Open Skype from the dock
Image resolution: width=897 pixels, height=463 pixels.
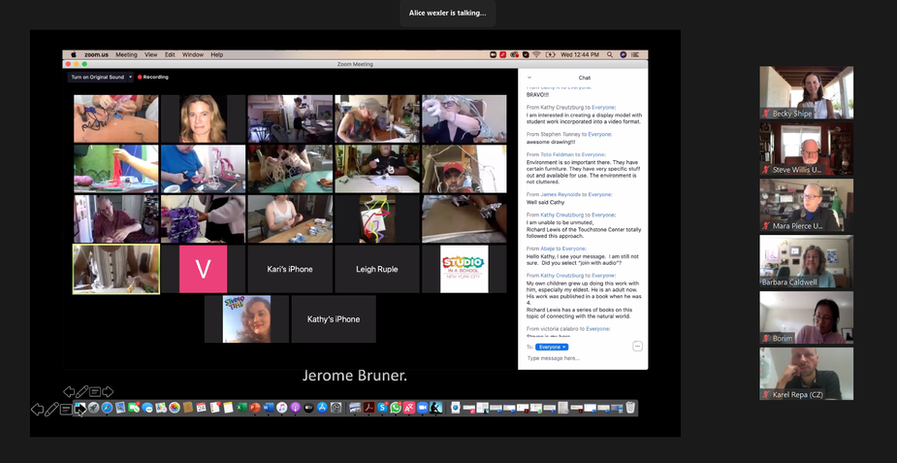click(382, 407)
